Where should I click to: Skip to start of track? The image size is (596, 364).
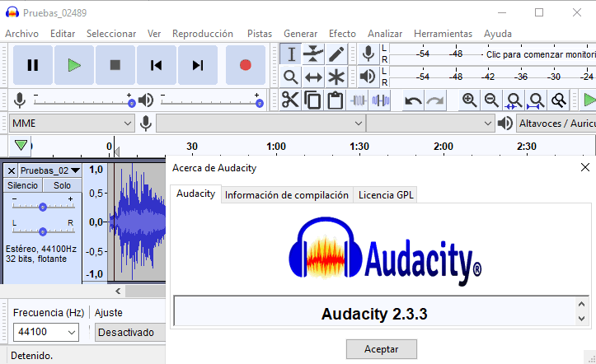156,65
